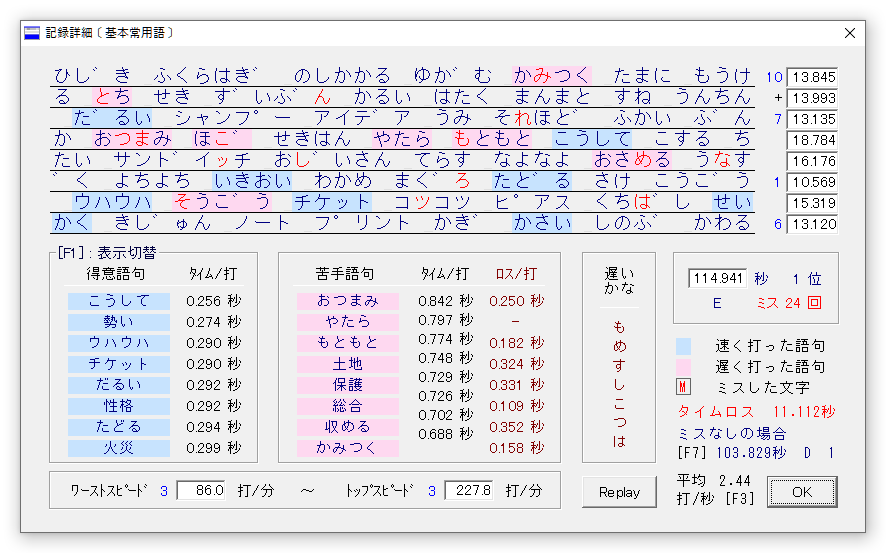The image size is (886, 553).
Task: Select weak phrase やたら in 苦手語句 list
Action: coord(348,321)
